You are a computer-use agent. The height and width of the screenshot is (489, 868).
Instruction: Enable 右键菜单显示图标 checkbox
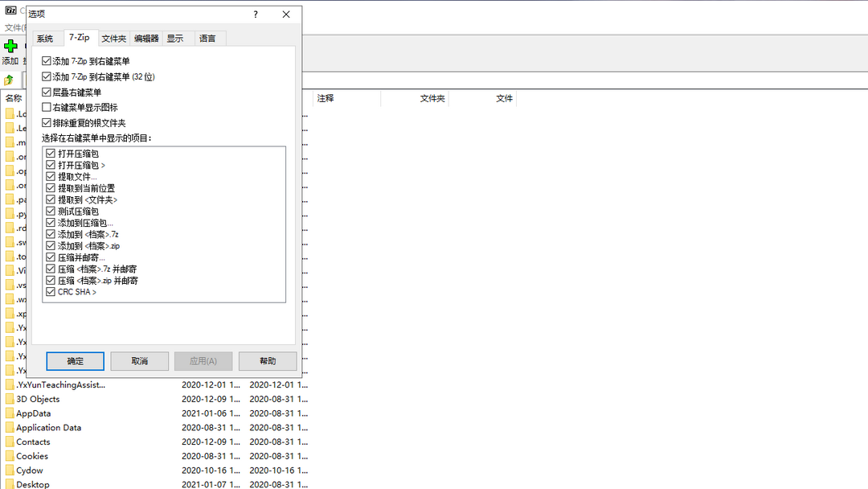(47, 107)
